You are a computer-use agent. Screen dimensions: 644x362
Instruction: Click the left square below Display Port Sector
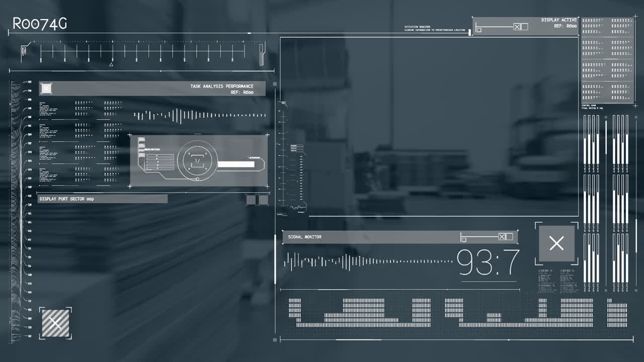251,200
